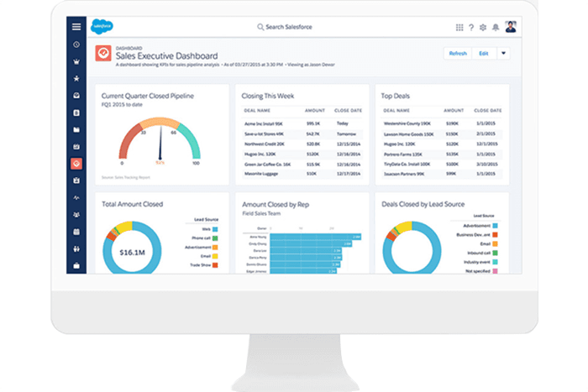588x392 pixels.
Task: Click the Web blue legend swatch
Action: (215, 229)
